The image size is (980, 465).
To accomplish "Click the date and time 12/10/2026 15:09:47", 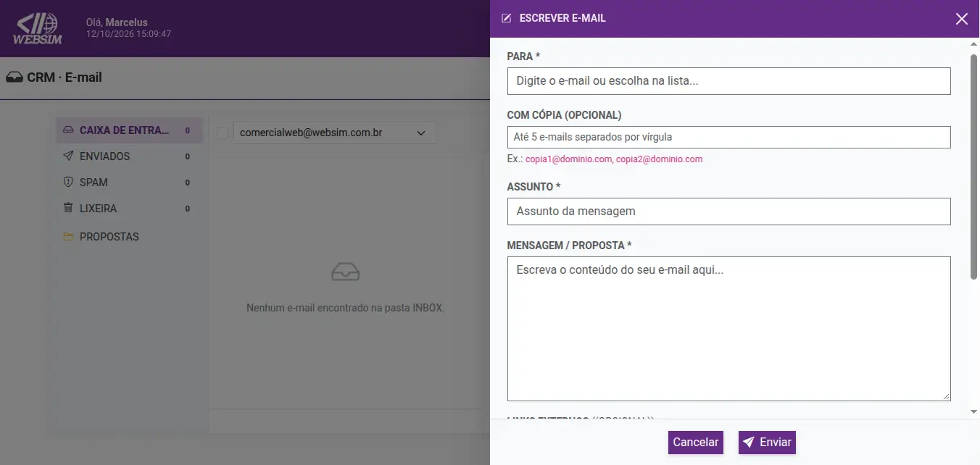I will coord(129,34).
